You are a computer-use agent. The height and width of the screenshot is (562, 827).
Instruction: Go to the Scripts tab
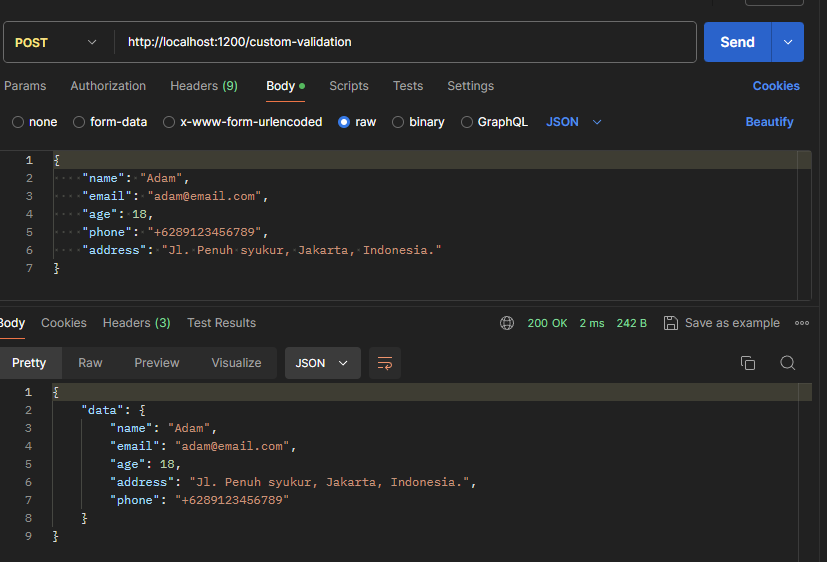[349, 85]
